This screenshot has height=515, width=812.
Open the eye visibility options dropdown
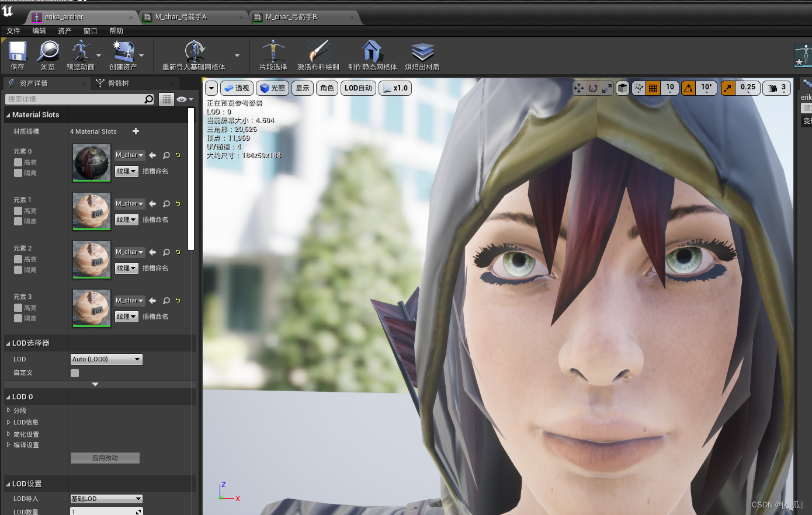(185, 99)
